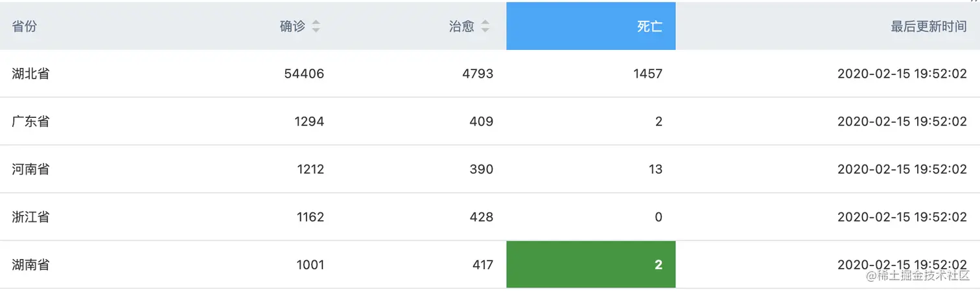Click the 死亡 column header
The width and height of the screenshot is (980, 292).
coord(591,26)
